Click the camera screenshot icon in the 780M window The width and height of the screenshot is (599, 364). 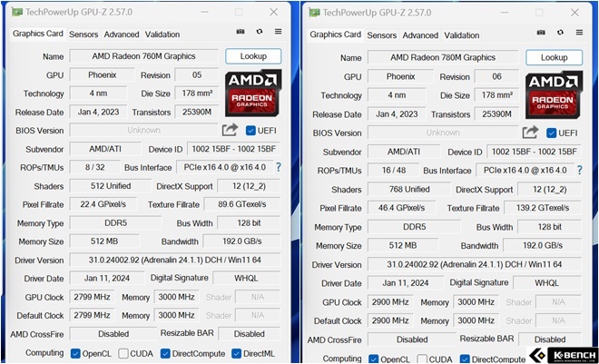tap(540, 34)
